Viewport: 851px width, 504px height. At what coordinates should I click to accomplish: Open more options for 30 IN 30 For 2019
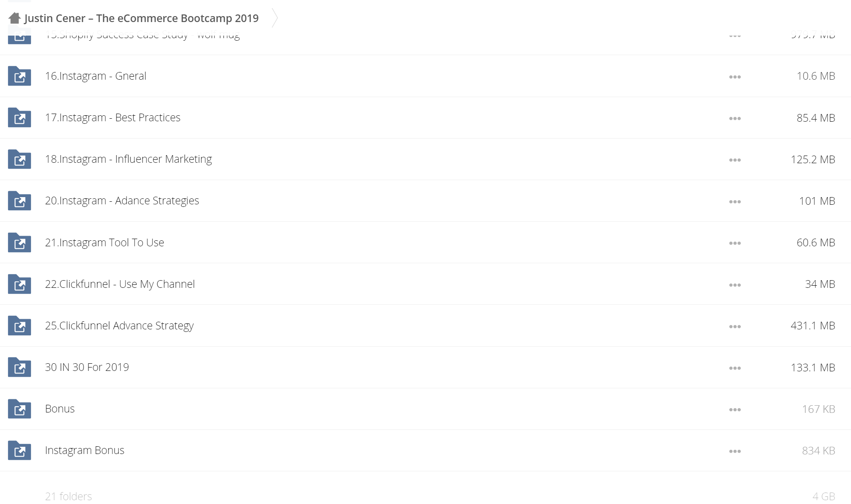pyautogui.click(x=735, y=368)
